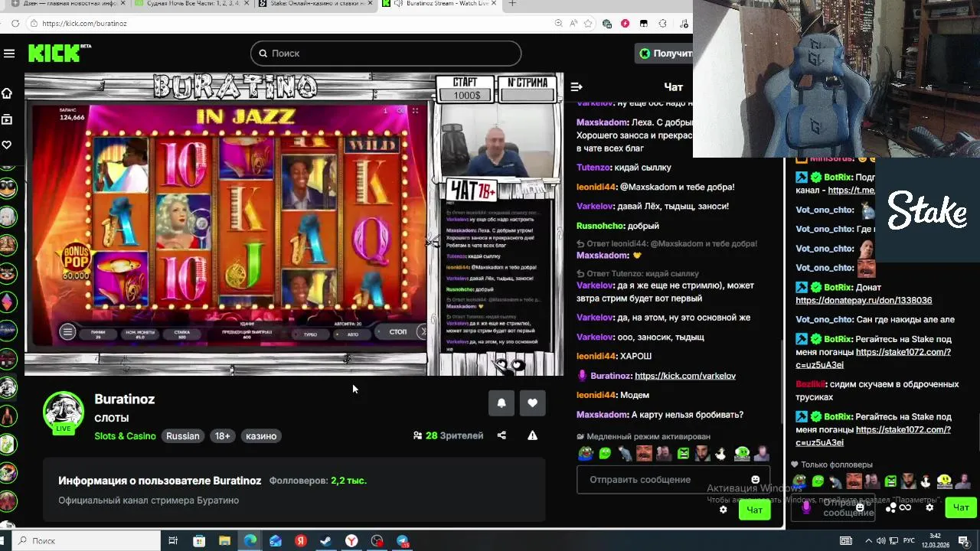The width and height of the screenshot is (980, 551).
Task: Select the Russian language tag
Action: pyautogui.click(x=183, y=436)
